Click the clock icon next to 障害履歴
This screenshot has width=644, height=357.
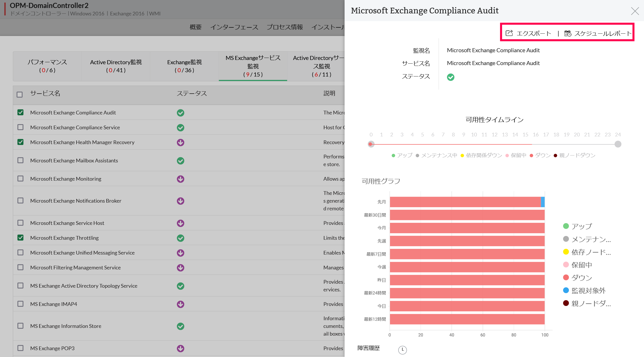pyautogui.click(x=402, y=350)
